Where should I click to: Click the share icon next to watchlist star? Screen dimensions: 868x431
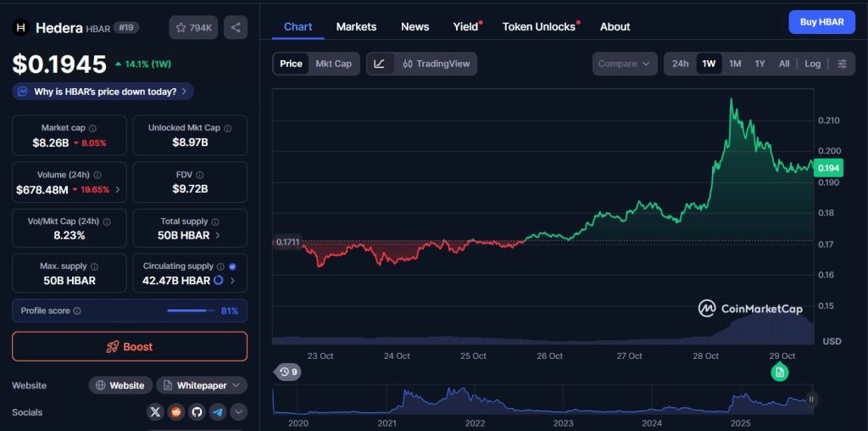pos(236,28)
